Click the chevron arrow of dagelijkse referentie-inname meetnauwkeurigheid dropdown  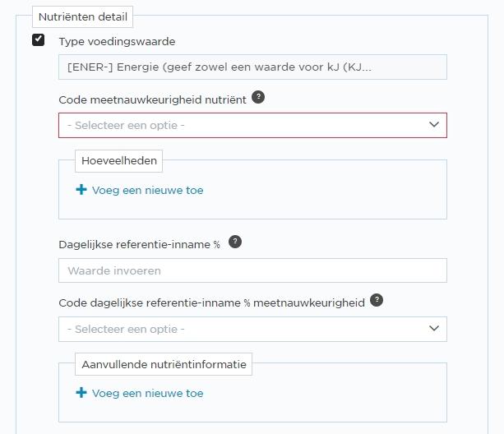click(x=434, y=328)
